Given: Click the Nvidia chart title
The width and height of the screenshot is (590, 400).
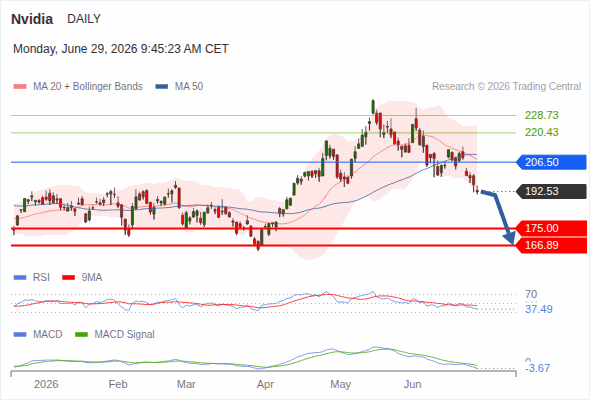Looking at the screenshot, I should point(32,19).
